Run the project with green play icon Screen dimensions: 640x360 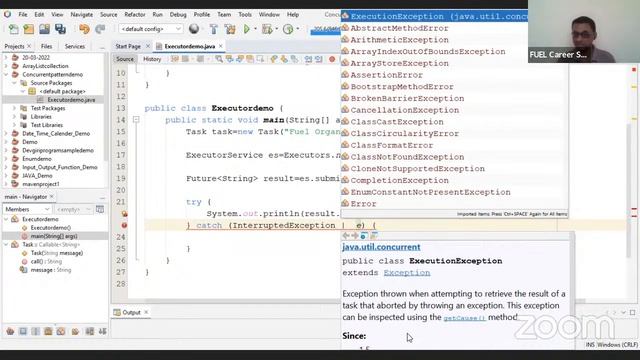(247, 29)
